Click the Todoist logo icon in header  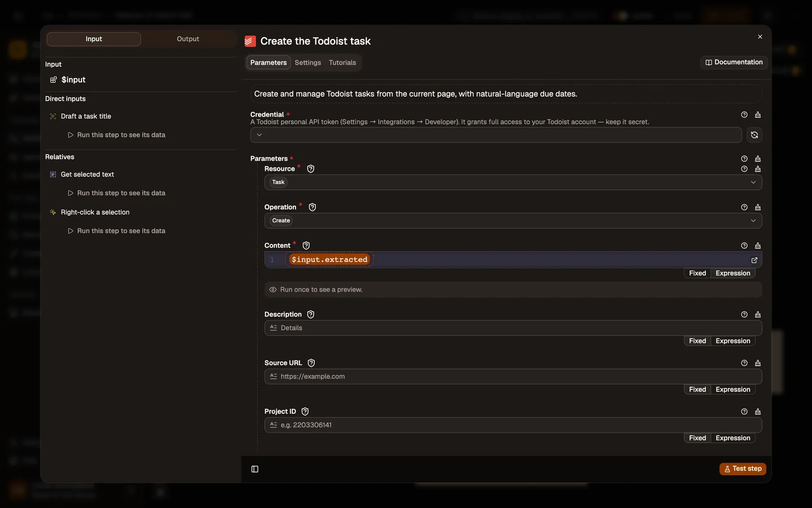250,41
